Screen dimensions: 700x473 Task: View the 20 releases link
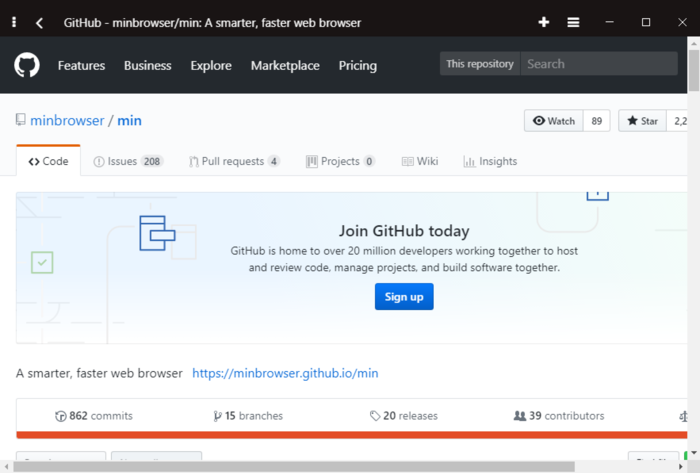point(404,416)
